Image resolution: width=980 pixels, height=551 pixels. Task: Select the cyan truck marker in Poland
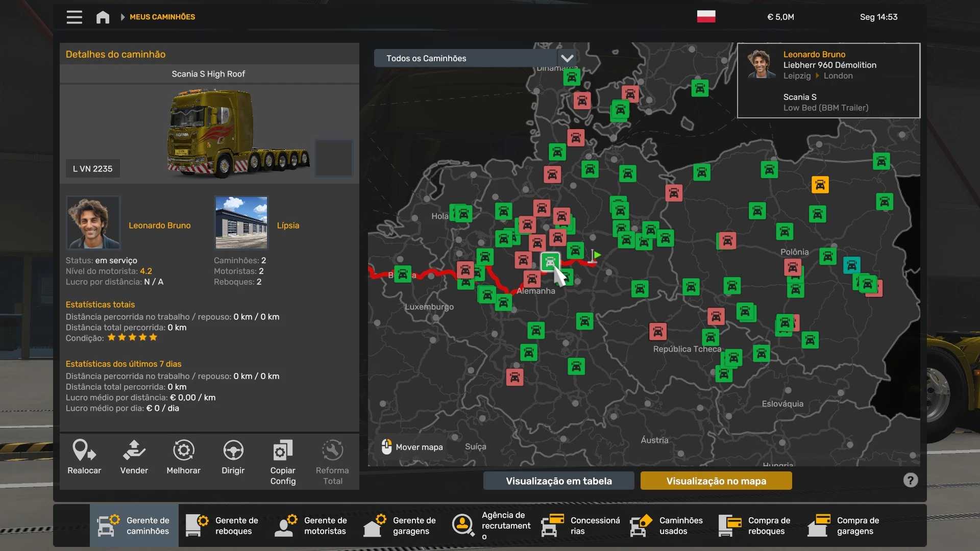851,265
